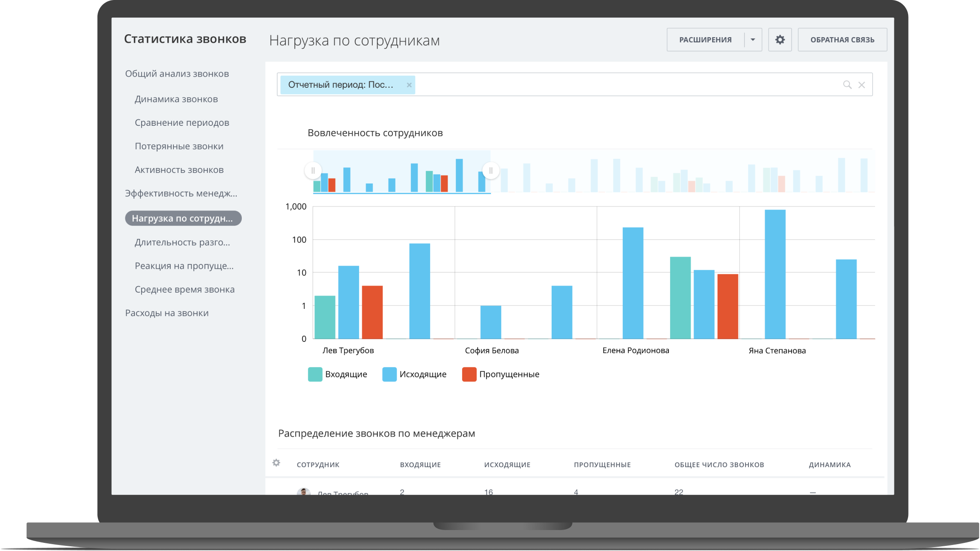Viewport: 980px width, 551px height.
Task: Click the РАСШИРЕНИЯ button
Action: click(705, 40)
